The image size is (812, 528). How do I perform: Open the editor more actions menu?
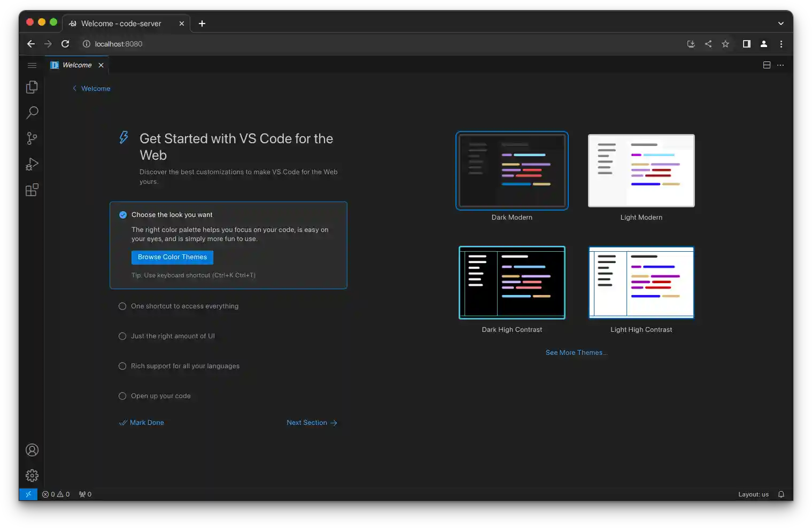pos(780,65)
